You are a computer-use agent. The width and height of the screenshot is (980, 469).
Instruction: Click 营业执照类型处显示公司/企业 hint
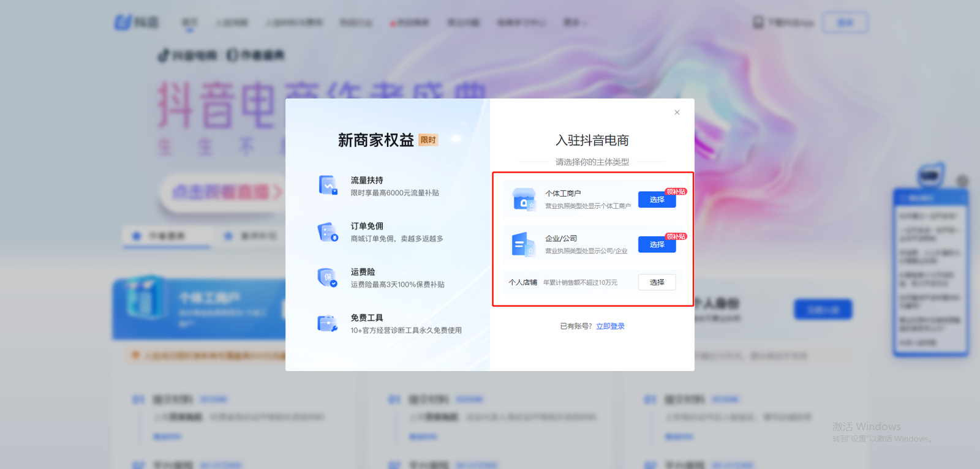[x=586, y=251]
